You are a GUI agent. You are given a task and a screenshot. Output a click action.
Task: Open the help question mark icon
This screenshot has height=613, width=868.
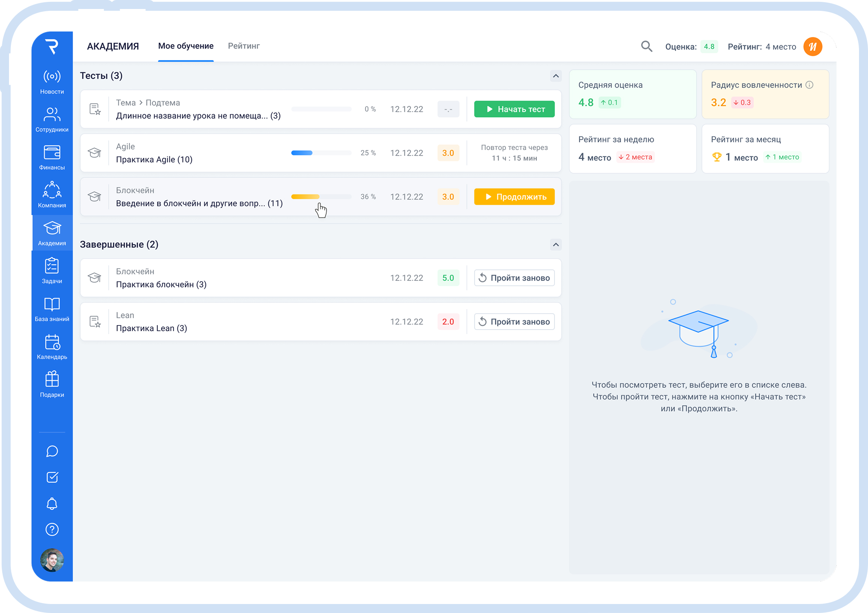[x=52, y=529]
